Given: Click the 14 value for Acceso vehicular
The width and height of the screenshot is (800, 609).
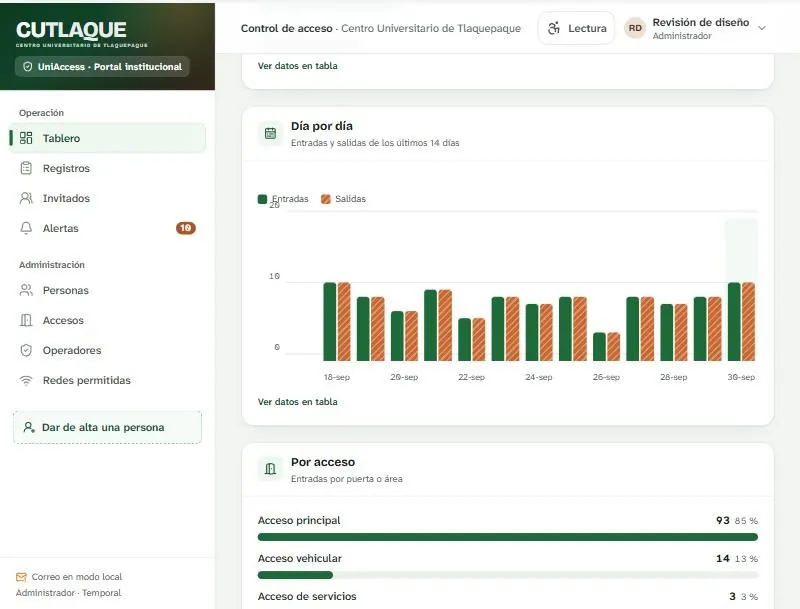Looking at the screenshot, I should (723, 559).
